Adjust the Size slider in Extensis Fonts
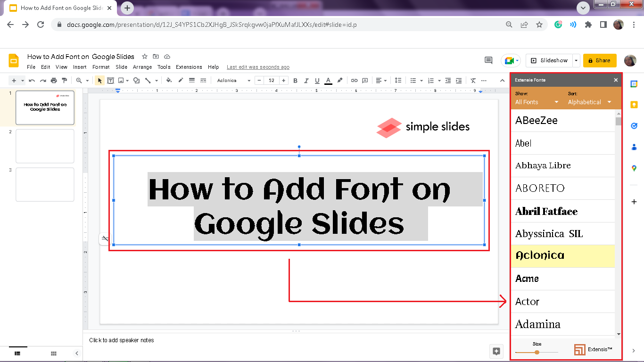This screenshot has width=644, height=362. [537, 352]
